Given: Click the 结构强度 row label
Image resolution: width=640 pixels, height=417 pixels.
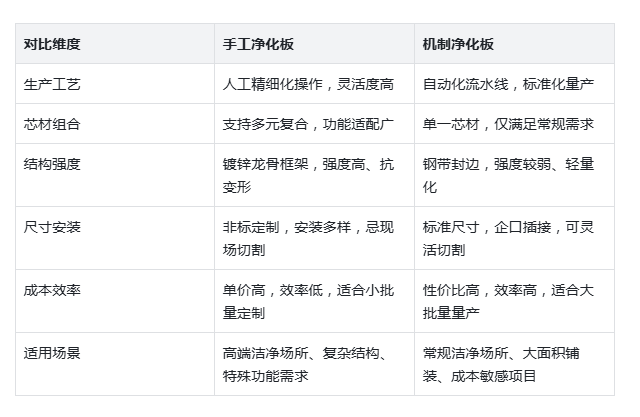Looking at the screenshot, I should (x=52, y=164).
